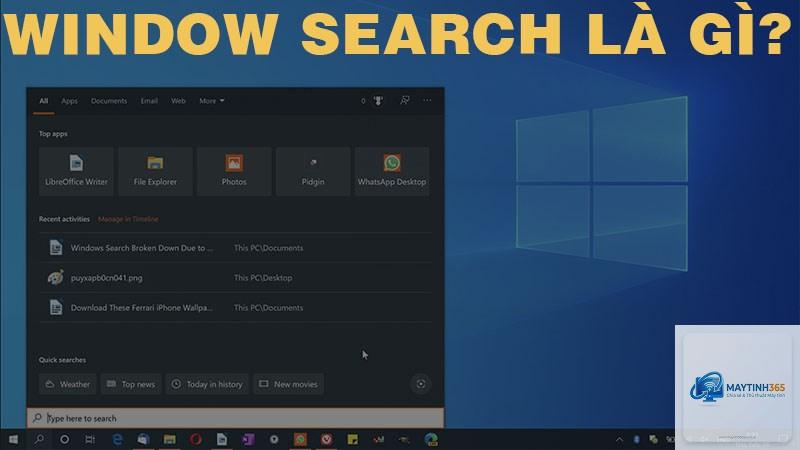Switch to the Apps search tab
The image size is (800, 450).
click(x=69, y=101)
